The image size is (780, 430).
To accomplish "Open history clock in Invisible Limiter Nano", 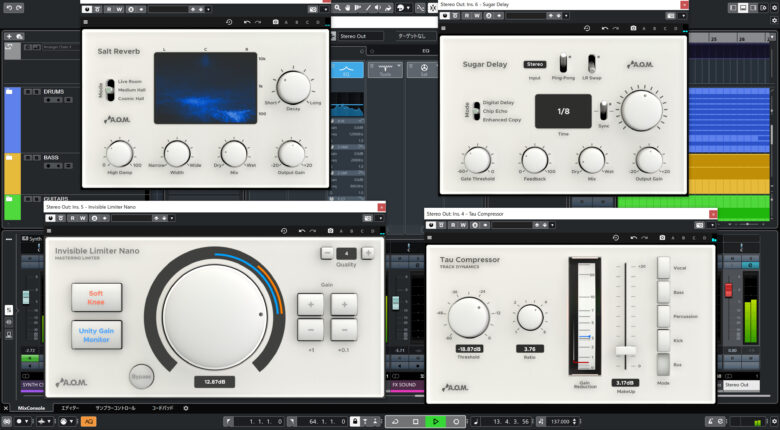I will [284, 231].
